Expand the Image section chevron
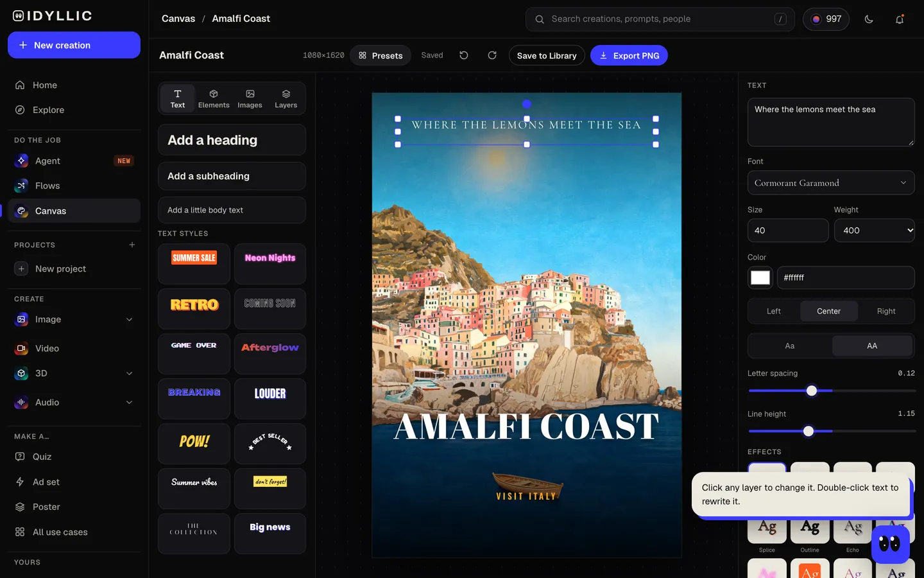 (x=129, y=319)
